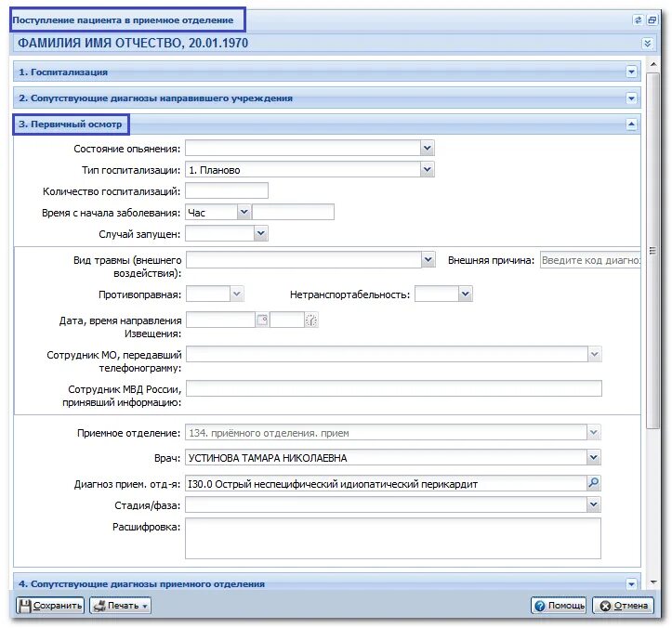672x628 pixels.
Task: Click patient name ФАМИЛИЯ ИМЯ ОТЧЕСТВО, 20.01.1970
Action: [133, 44]
